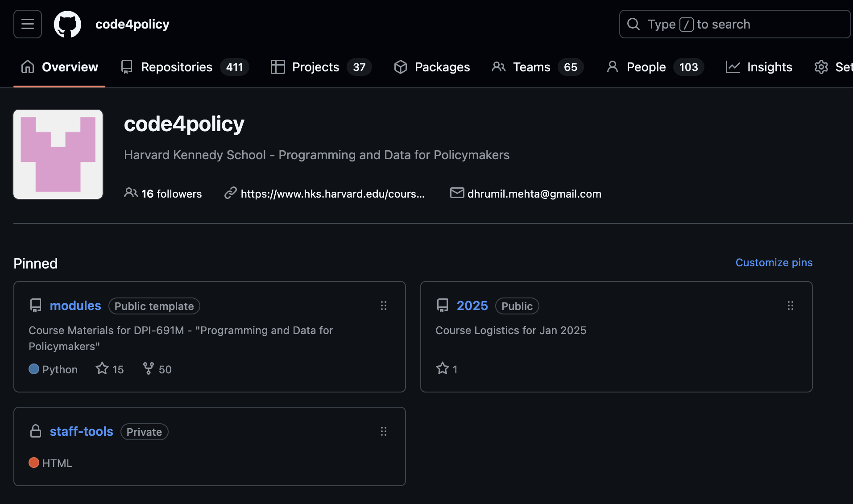Image resolution: width=853 pixels, height=504 pixels.
Task: Click the 65 teams counter badge
Action: [x=571, y=67]
